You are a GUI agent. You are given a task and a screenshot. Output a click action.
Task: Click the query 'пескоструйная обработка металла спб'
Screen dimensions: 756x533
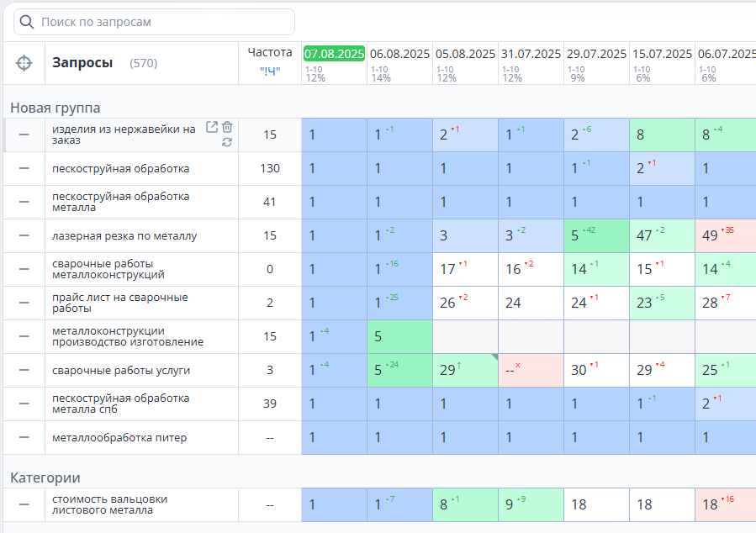click(x=121, y=404)
